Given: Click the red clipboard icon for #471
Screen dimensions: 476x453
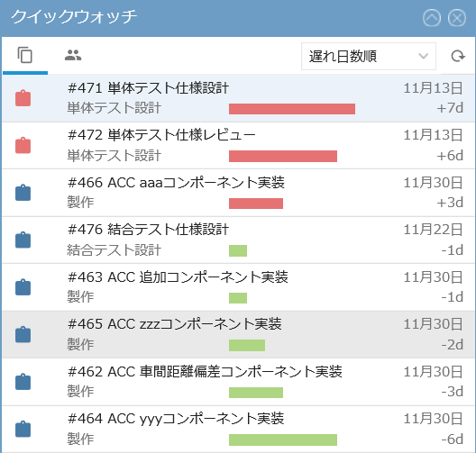Looking at the screenshot, I should pos(23,98).
